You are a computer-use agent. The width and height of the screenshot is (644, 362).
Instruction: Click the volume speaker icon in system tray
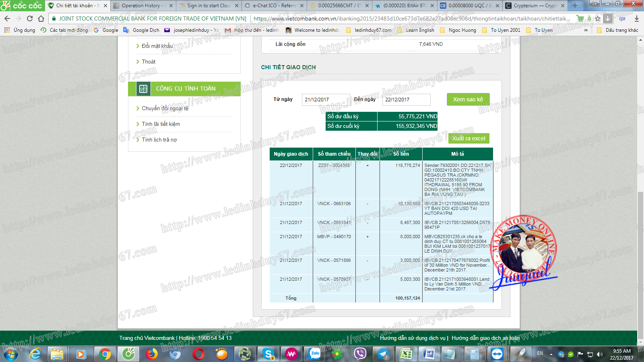coord(600,354)
